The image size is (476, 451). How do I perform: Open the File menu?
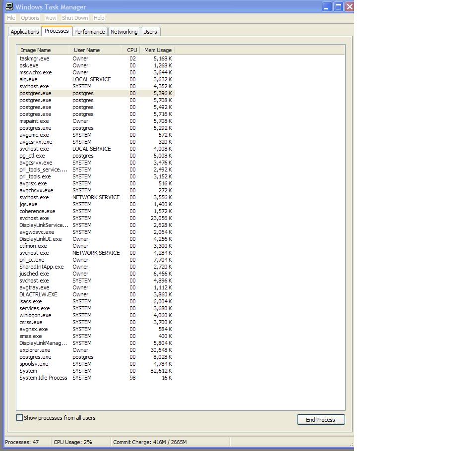11,18
